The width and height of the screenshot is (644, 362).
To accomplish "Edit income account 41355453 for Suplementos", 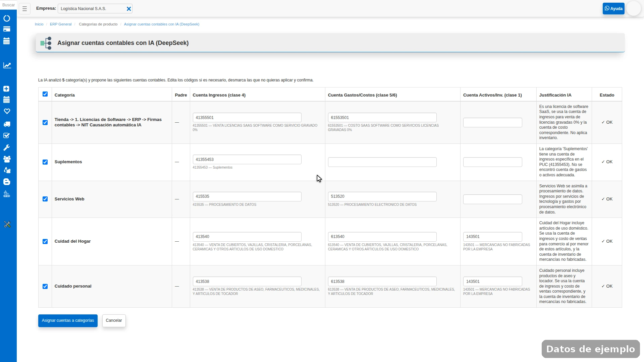I will pyautogui.click(x=247, y=160).
